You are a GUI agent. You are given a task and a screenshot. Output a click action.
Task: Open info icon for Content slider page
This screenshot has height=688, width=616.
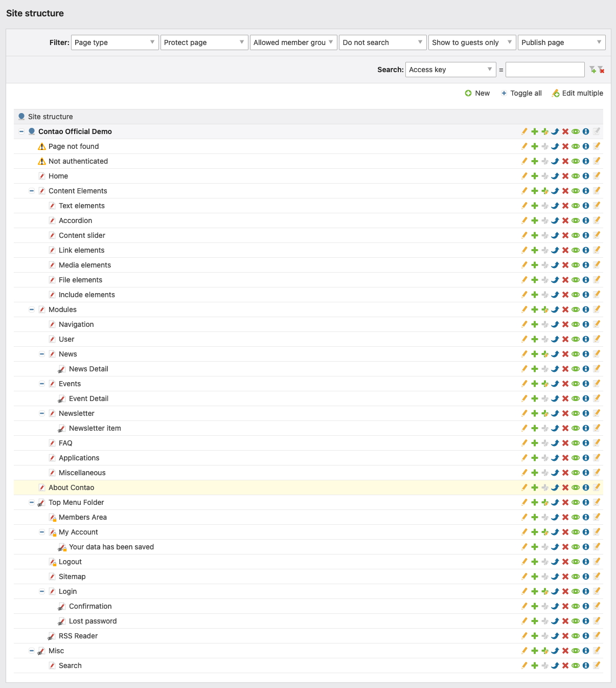tap(586, 235)
